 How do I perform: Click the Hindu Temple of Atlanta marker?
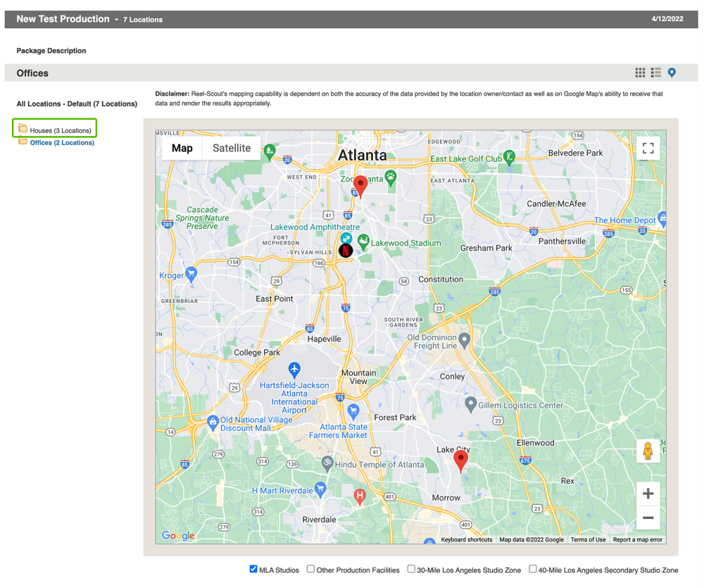pyautogui.click(x=328, y=463)
